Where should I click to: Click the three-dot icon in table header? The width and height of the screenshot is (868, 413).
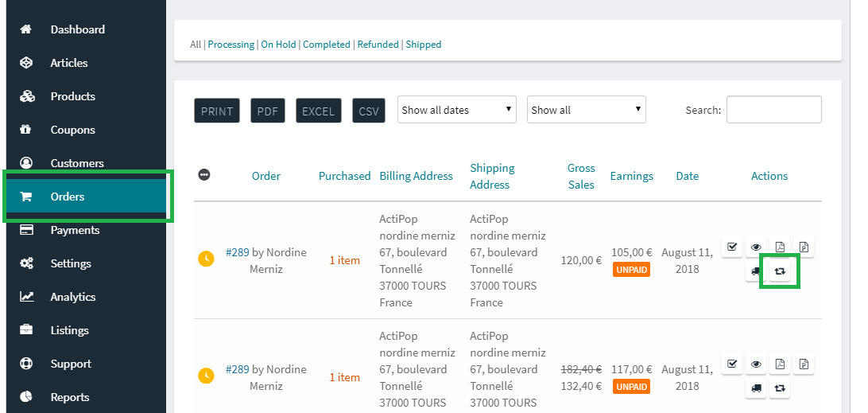204,175
